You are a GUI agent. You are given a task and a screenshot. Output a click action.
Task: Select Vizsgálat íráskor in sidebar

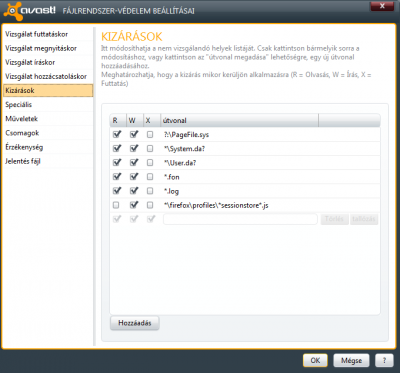30,62
